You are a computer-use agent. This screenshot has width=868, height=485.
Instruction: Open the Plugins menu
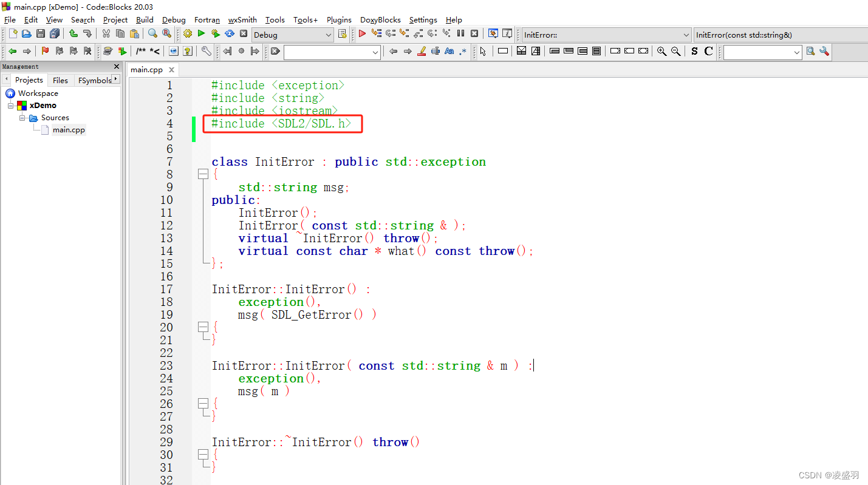(x=339, y=19)
